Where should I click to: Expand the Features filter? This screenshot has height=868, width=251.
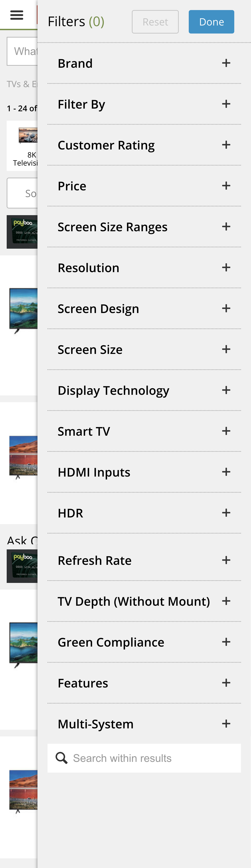tap(226, 683)
